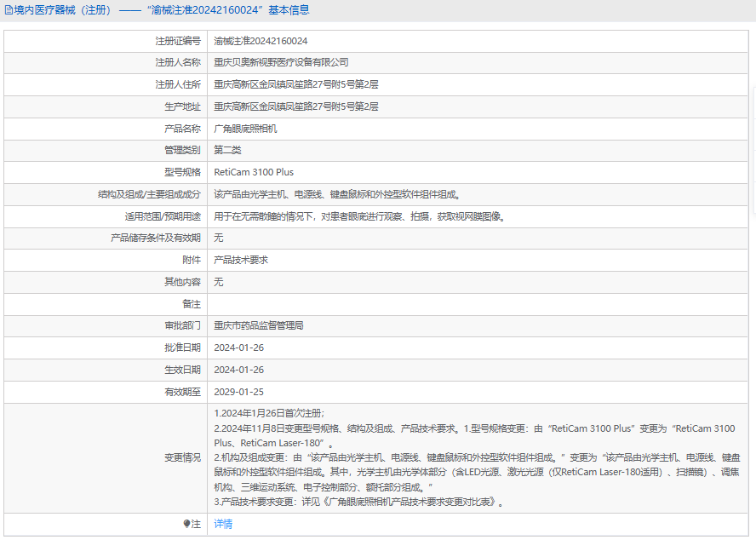Click 产品技术要求 in the 附件 row

pyautogui.click(x=241, y=260)
